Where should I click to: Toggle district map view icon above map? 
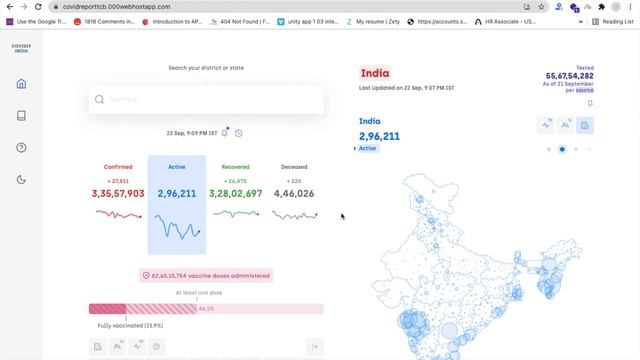[585, 125]
